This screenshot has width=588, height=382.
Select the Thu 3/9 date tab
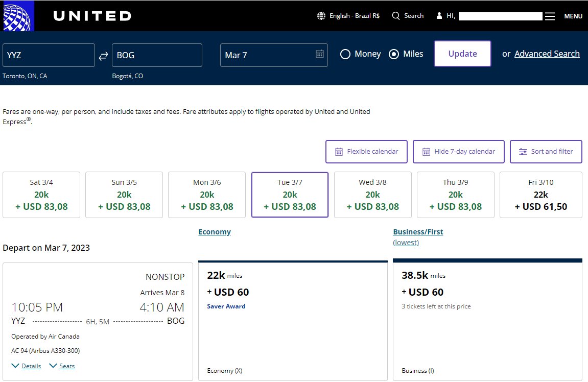(x=456, y=195)
